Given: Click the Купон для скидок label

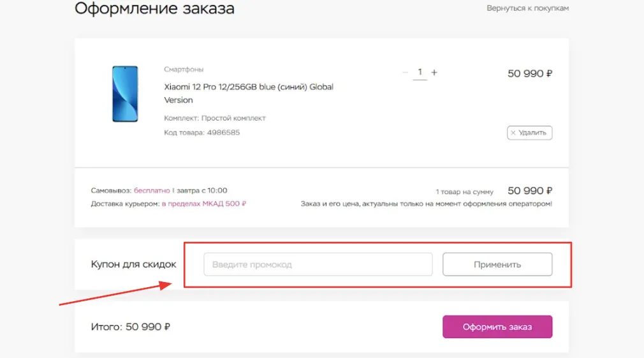Looking at the screenshot, I should pos(133,264).
